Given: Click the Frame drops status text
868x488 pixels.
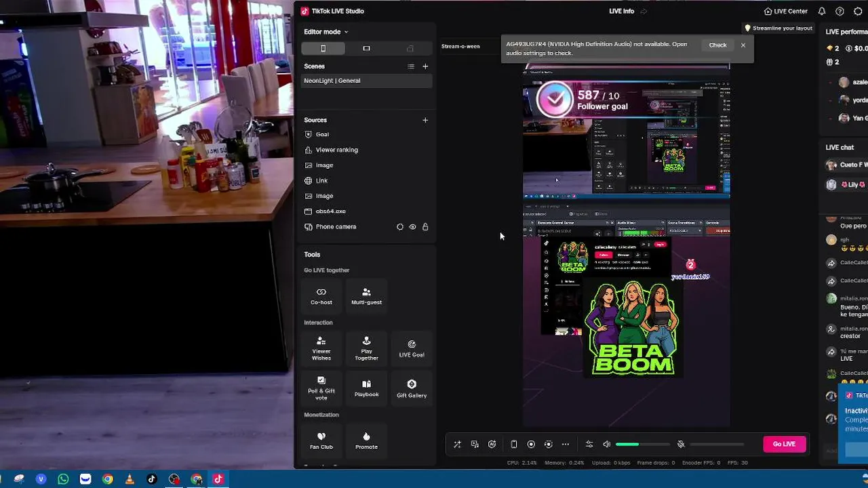Looking at the screenshot, I should point(655,463).
